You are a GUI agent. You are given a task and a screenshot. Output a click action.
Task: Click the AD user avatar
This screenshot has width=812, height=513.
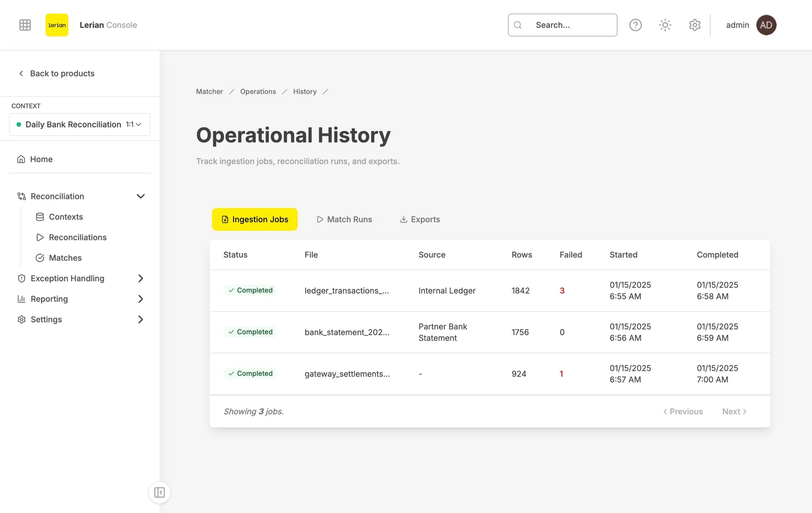pos(766,25)
